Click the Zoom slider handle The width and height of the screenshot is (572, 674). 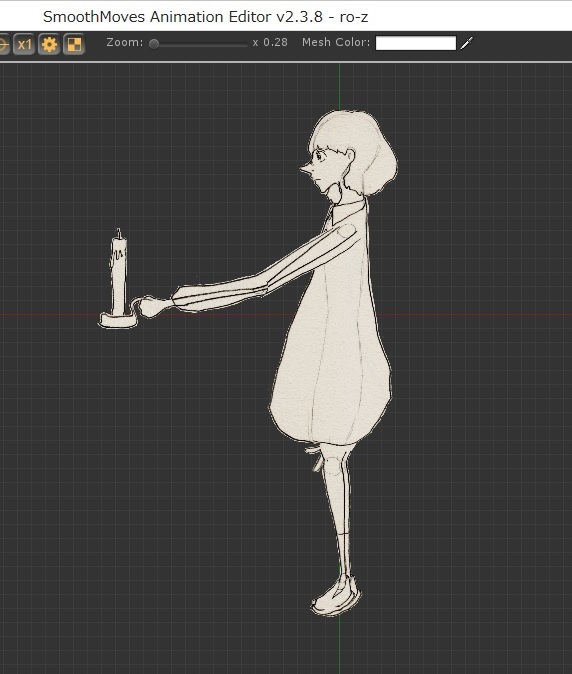tap(154, 44)
